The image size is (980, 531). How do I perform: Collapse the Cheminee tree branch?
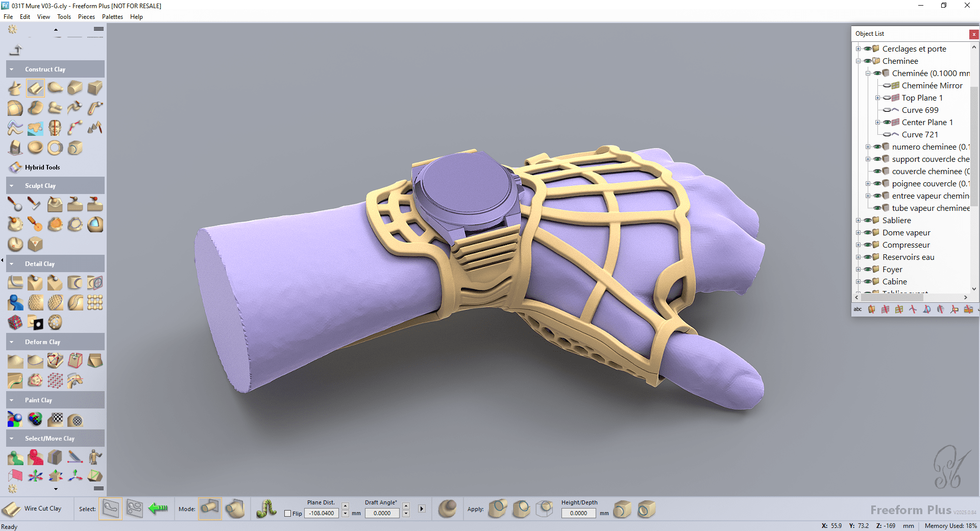(x=859, y=61)
